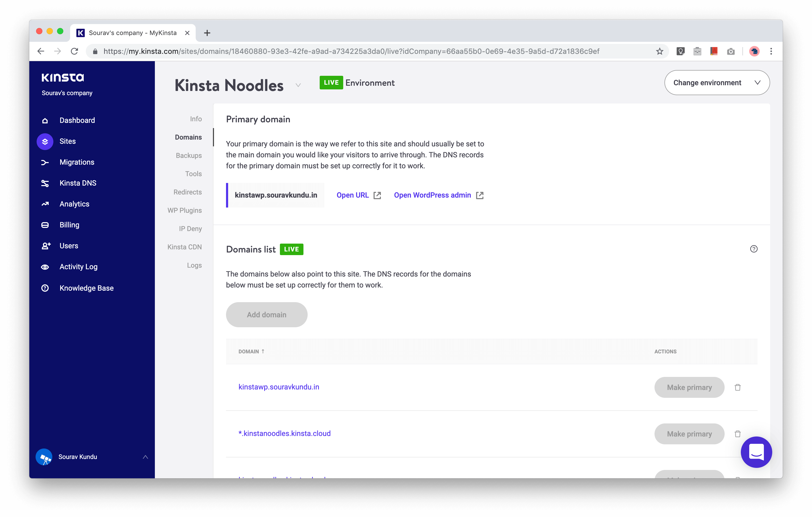Viewport: 812px width, 517px height.
Task: Click the Knowledge Base icon in sidebar
Action: coord(46,288)
